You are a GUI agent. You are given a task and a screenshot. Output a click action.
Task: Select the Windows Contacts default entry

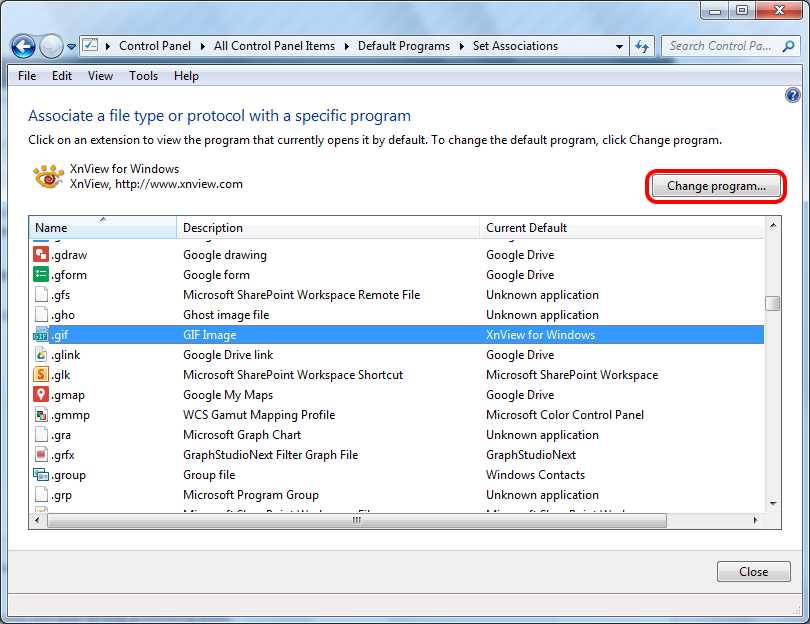(535, 475)
